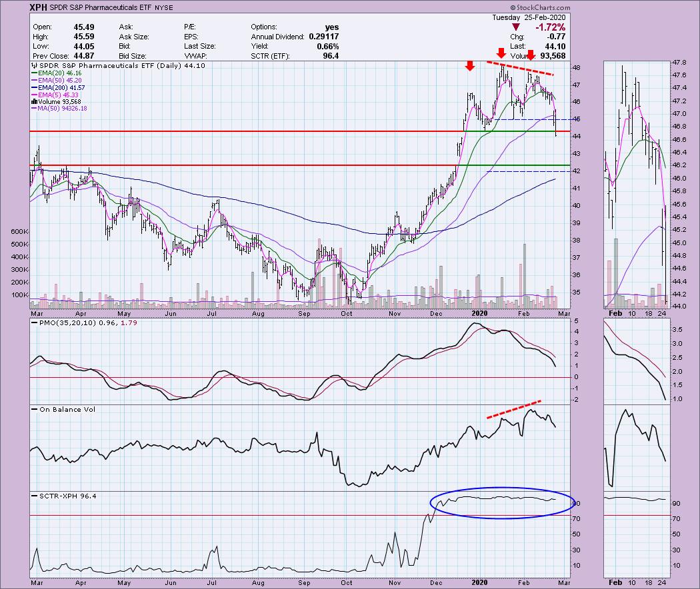The width and height of the screenshot is (700, 589).
Task: Click the XPH ticker symbol in the header
Action: (x=39, y=7)
